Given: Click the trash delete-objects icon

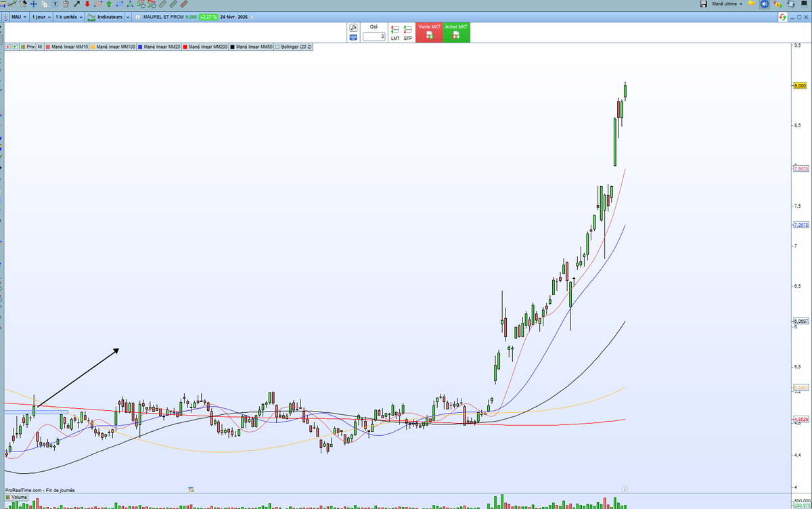Looking at the screenshot, I should coord(66,4).
